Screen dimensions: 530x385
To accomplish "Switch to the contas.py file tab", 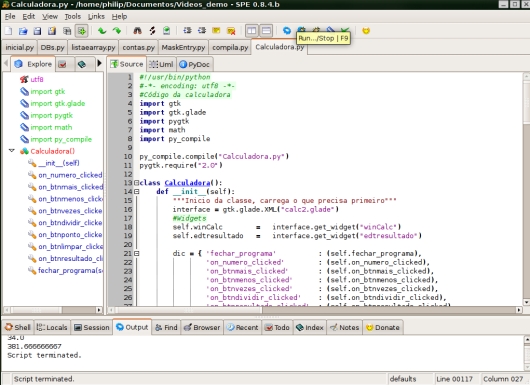I will tap(139, 48).
